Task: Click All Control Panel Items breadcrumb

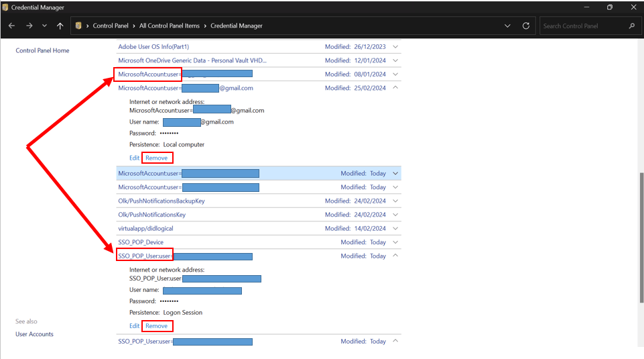Action: (x=170, y=26)
